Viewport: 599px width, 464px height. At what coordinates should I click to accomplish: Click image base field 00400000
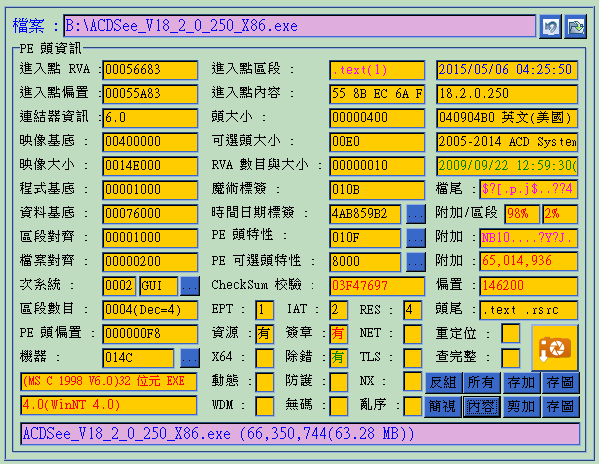coord(150,142)
